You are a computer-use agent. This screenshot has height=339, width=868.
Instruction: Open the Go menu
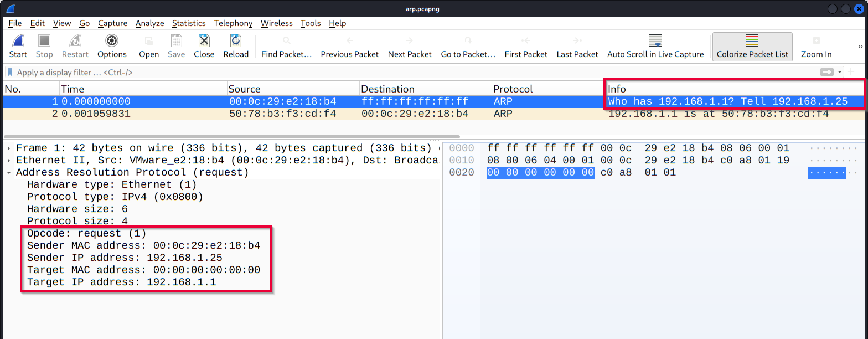point(84,23)
